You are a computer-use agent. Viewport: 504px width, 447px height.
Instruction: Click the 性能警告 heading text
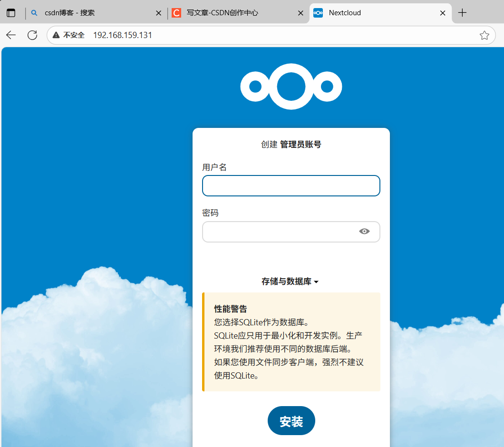coord(231,309)
